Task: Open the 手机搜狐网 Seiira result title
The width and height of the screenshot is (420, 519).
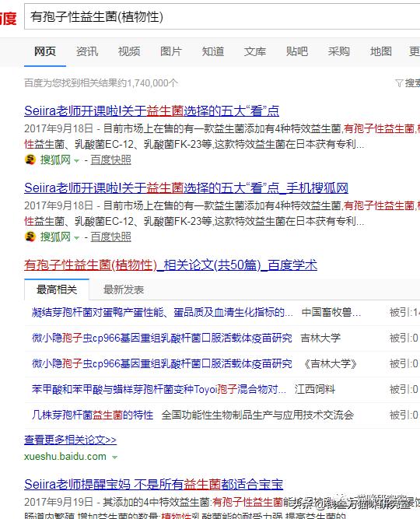Action: 186,188
